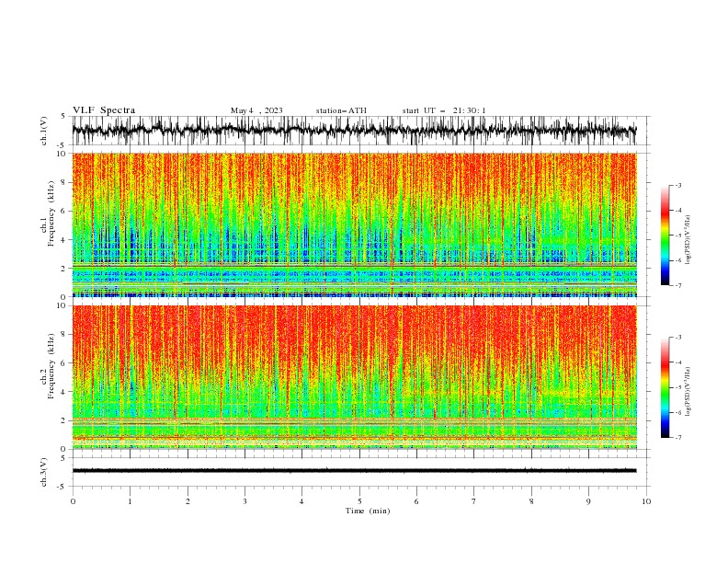Click time axis tick label "7"

(474, 501)
